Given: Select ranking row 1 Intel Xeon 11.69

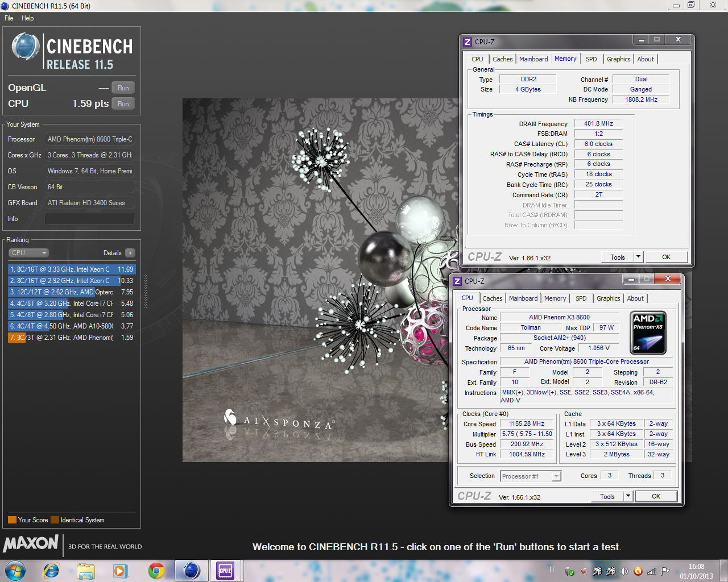Looking at the screenshot, I should (72, 269).
